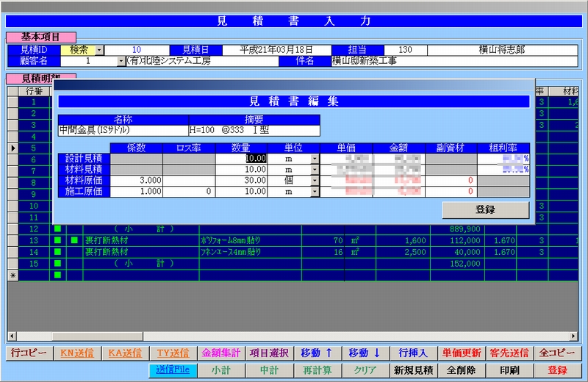The height and width of the screenshot is (382, 588).
Task: Click the 行挿入 button
Action: pyautogui.click(x=414, y=353)
